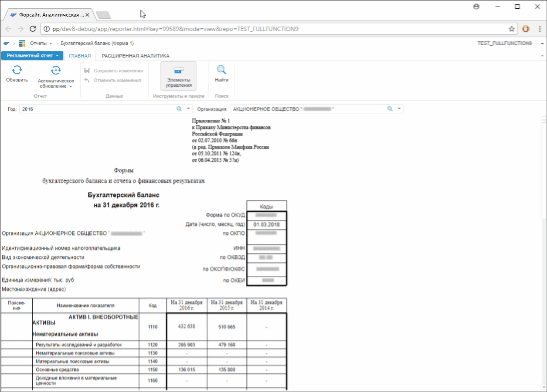
Task: Click row Доходные вложения в материальные ценности
Action: point(86,381)
